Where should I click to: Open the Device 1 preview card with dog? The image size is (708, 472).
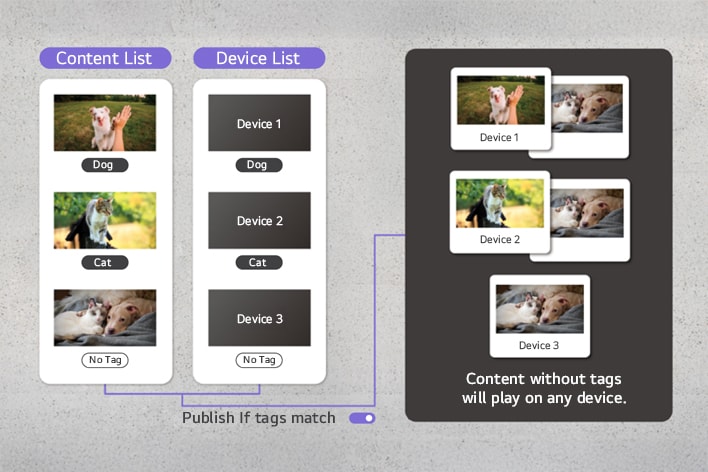pos(501,109)
